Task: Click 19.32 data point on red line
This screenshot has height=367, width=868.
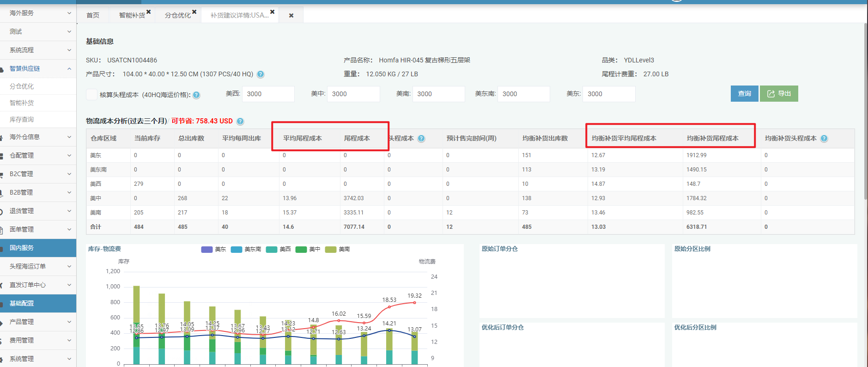Action: tap(414, 302)
